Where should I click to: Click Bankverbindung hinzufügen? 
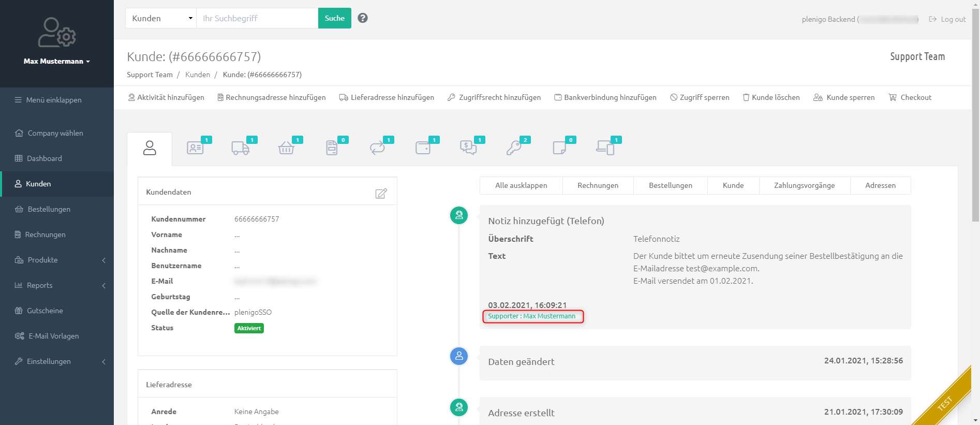point(605,97)
